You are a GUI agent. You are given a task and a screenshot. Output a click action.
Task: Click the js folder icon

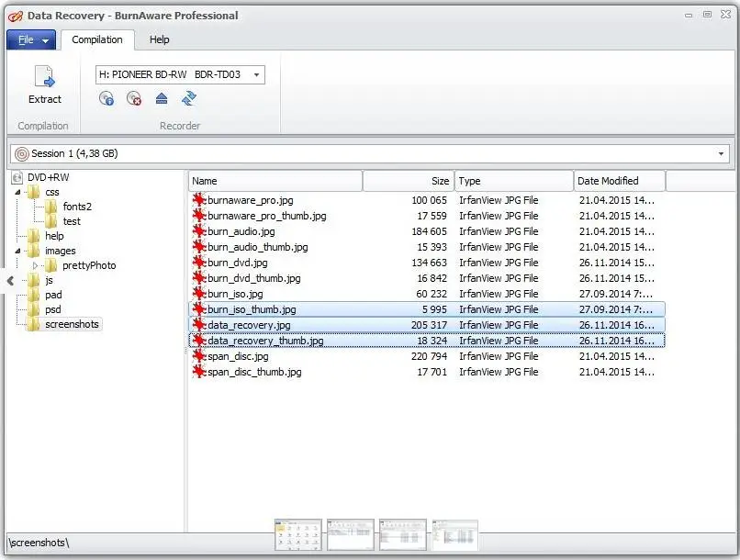(33, 280)
